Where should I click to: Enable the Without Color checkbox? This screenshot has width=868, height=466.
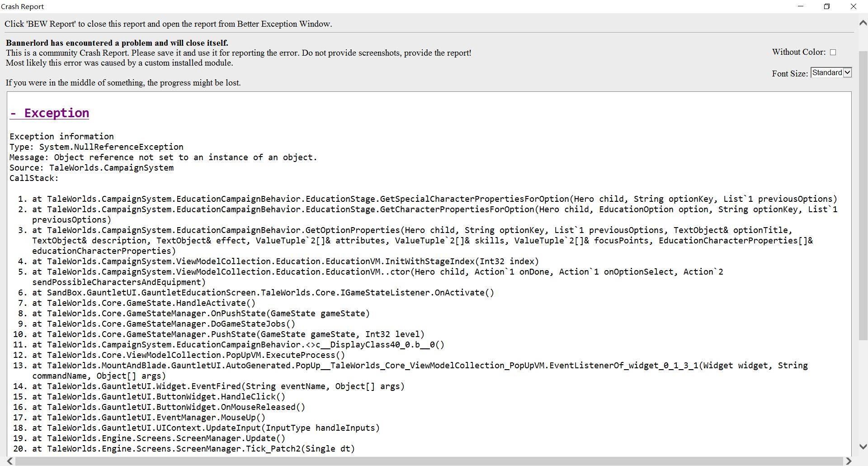pos(833,52)
